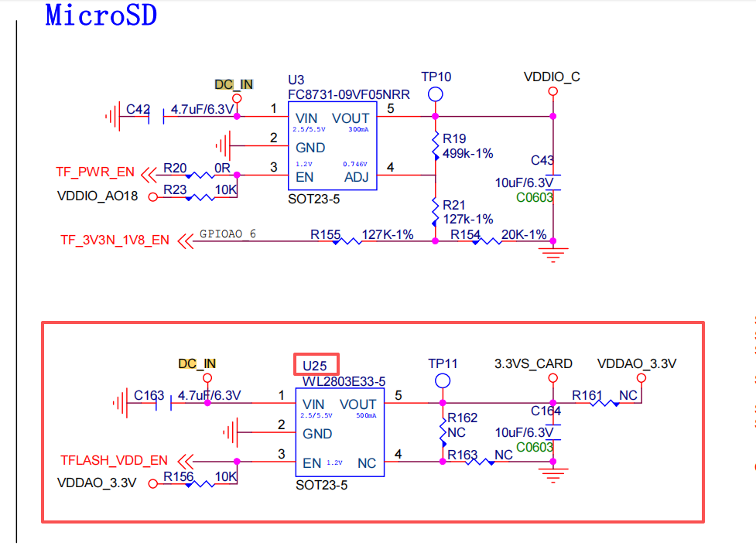Select the C163 capacitor designator
Screen dimensions: 756x556
pos(149,396)
